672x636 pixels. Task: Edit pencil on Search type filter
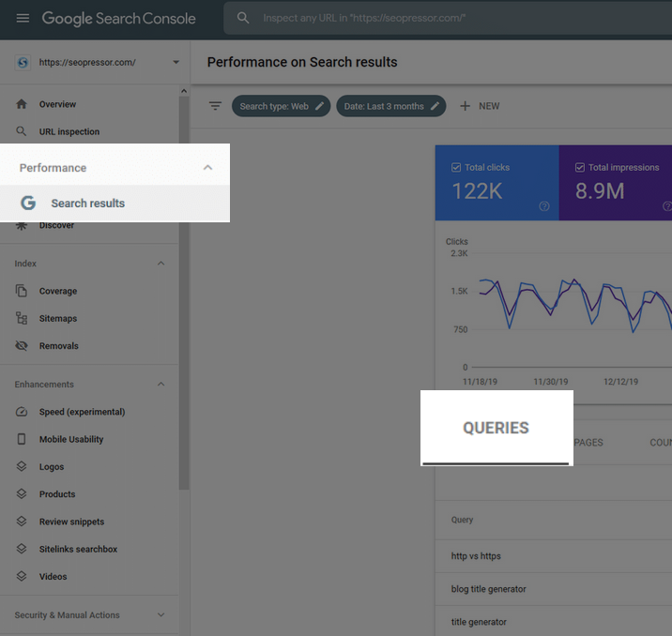(320, 106)
